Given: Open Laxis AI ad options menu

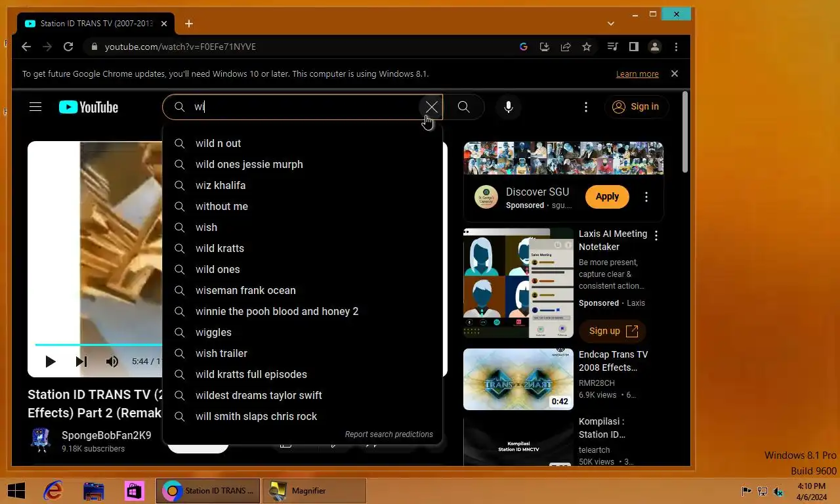Looking at the screenshot, I should (656, 235).
